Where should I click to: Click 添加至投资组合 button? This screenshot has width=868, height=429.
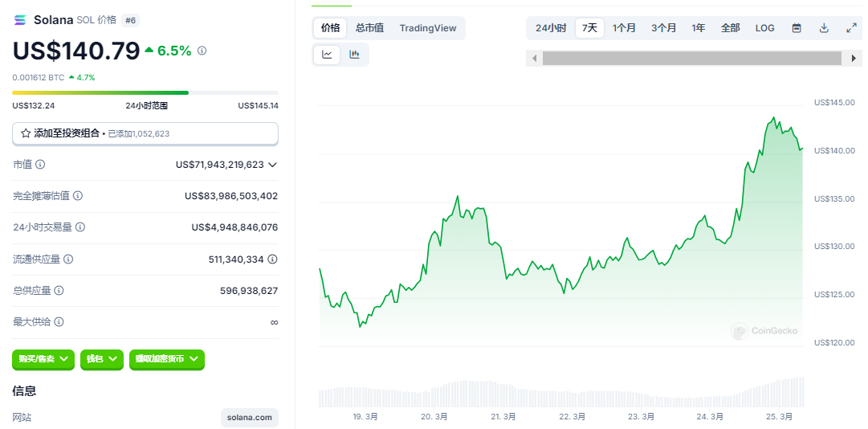pyautogui.click(x=145, y=133)
